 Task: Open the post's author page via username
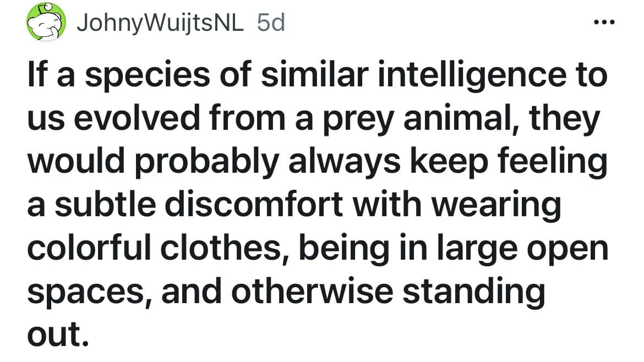(x=160, y=23)
